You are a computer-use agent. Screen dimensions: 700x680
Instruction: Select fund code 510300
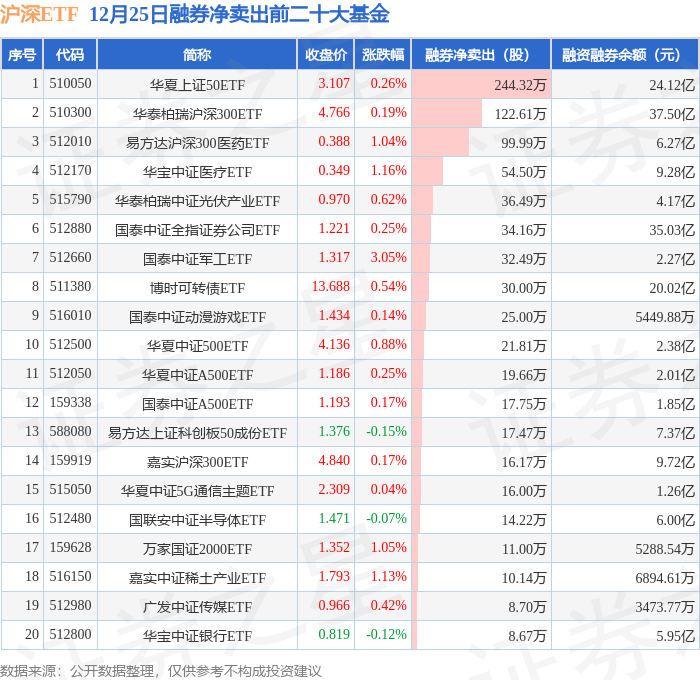(70, 113)
